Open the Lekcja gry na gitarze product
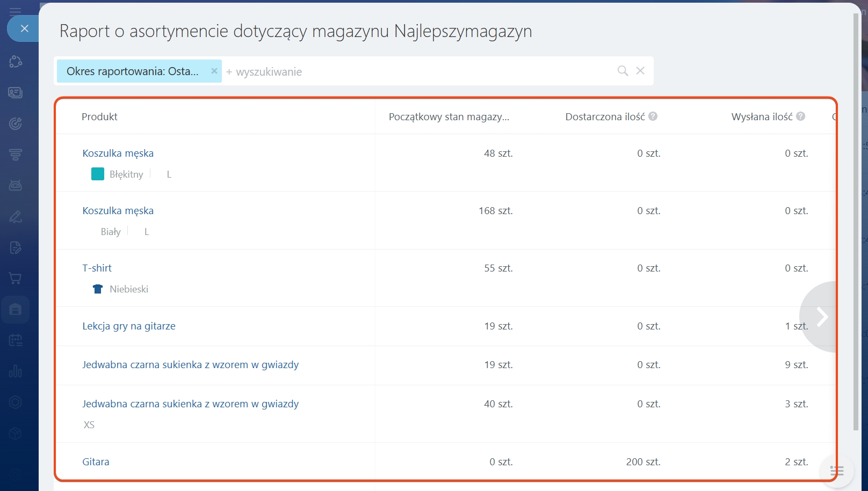Viewport: 868px width, 491px height. [129, 326]
